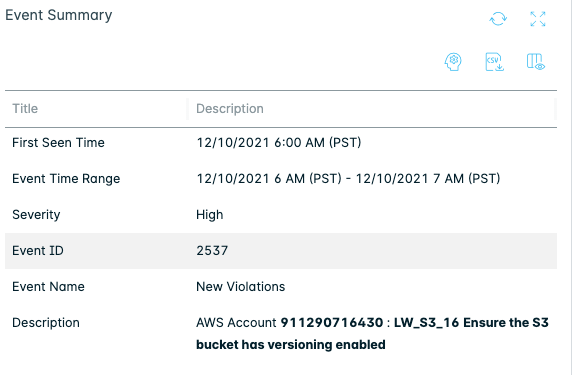Select the First Seen Time row

click(281, 143)
